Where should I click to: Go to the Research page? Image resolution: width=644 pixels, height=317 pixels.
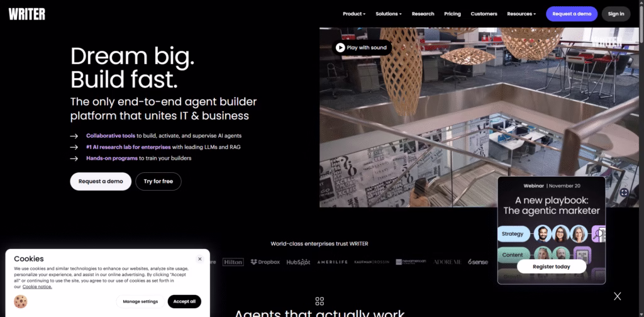423,14
